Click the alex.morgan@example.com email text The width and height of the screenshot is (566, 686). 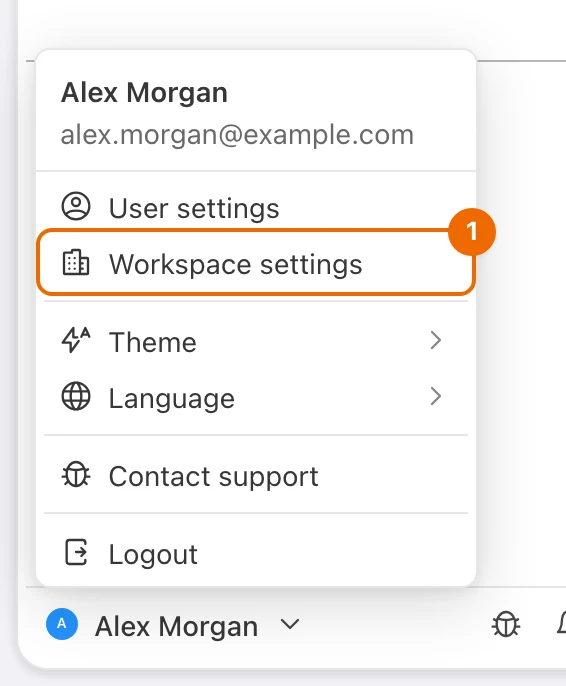237,135
